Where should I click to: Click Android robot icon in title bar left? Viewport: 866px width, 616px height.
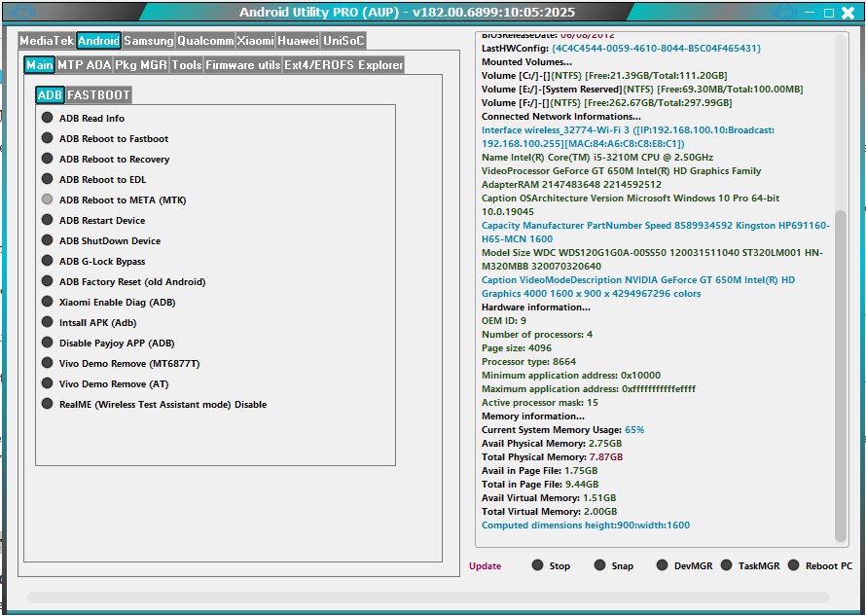pyautogui.click(x=22, y=12)
